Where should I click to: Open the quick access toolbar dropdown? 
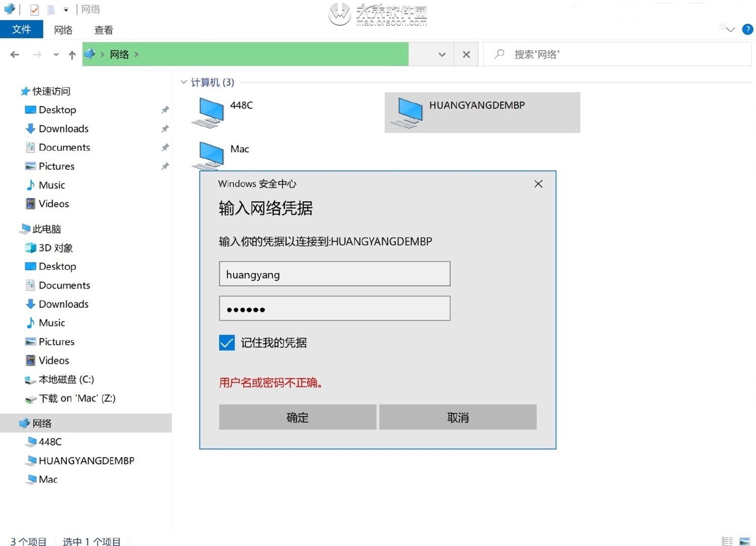coord(66,10)
